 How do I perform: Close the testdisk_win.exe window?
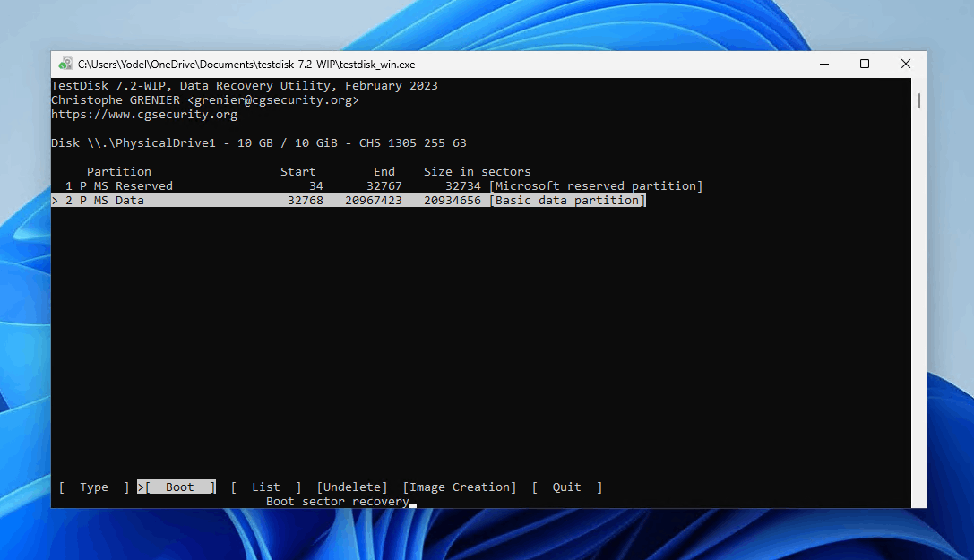tap(906, 64)
